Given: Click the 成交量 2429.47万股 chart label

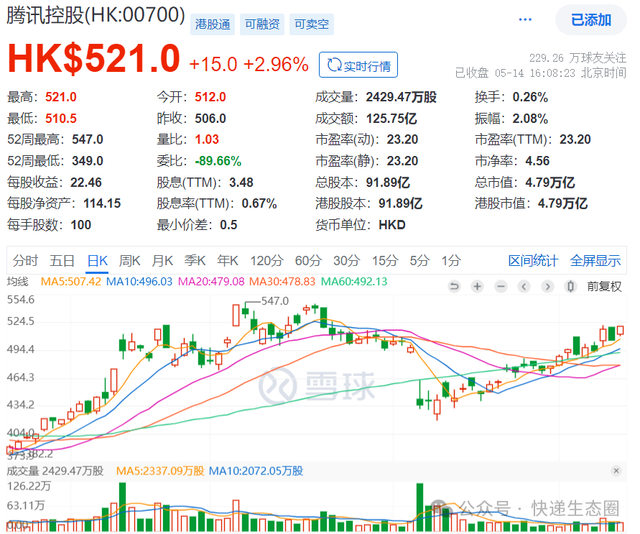Looking at the screenshot, I should [x=55, y=471].
